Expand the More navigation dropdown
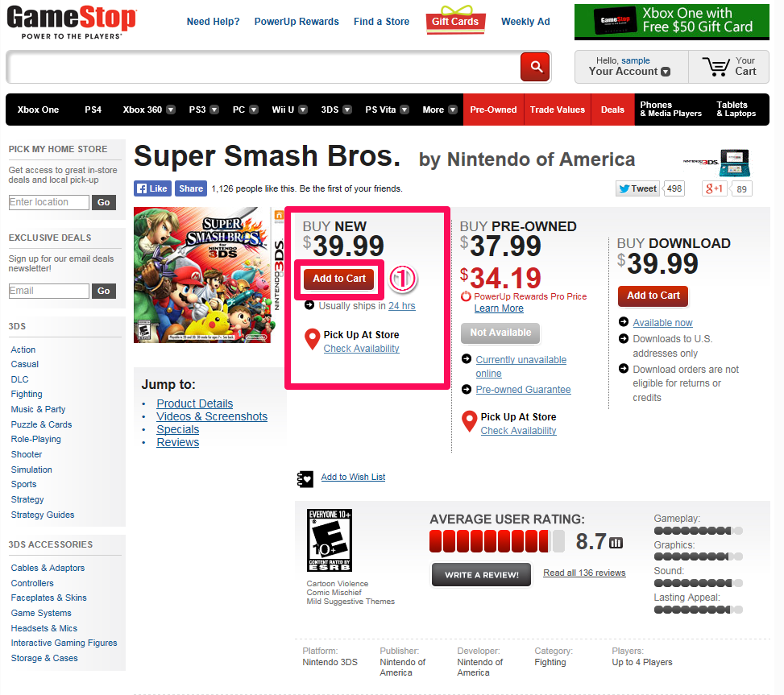Viewport: 784px width, 695px height. click(453, 110)
